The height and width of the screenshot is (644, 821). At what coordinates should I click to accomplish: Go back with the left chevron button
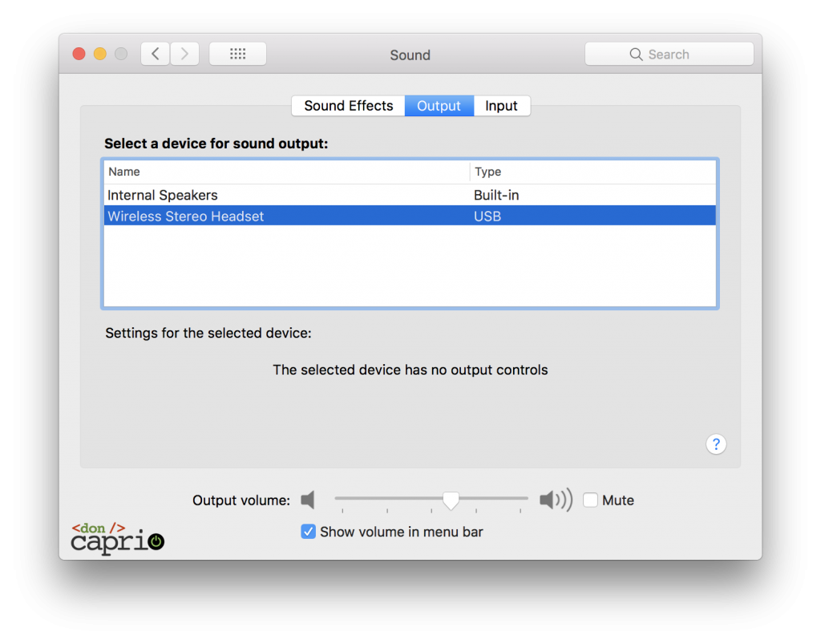coord(155,54)
